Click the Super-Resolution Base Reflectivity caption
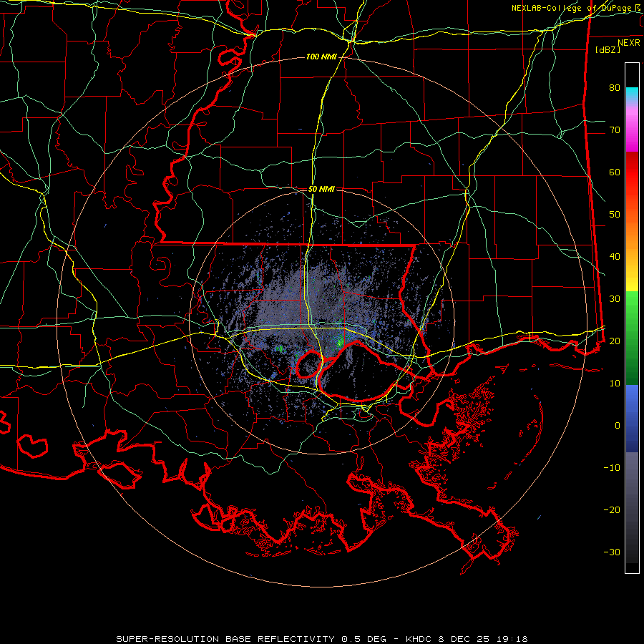This screenshot has height=644, width=644. click(x=321, y=639)
